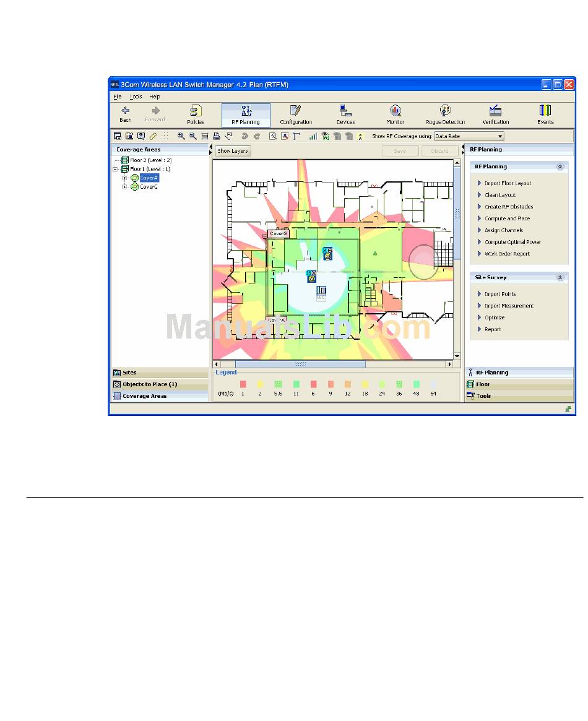588x721 pixels.
Task: Click the first icon in second toolbar
Action: click(x=118, y=136)
